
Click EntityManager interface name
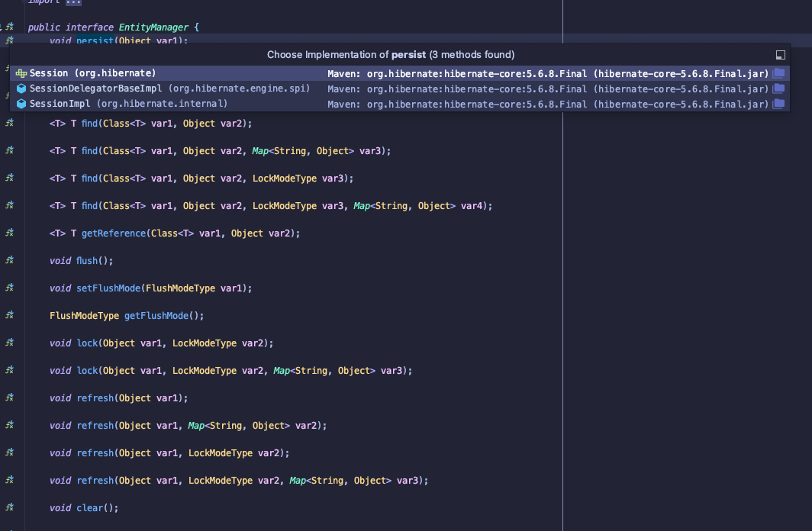coord(153,27)
